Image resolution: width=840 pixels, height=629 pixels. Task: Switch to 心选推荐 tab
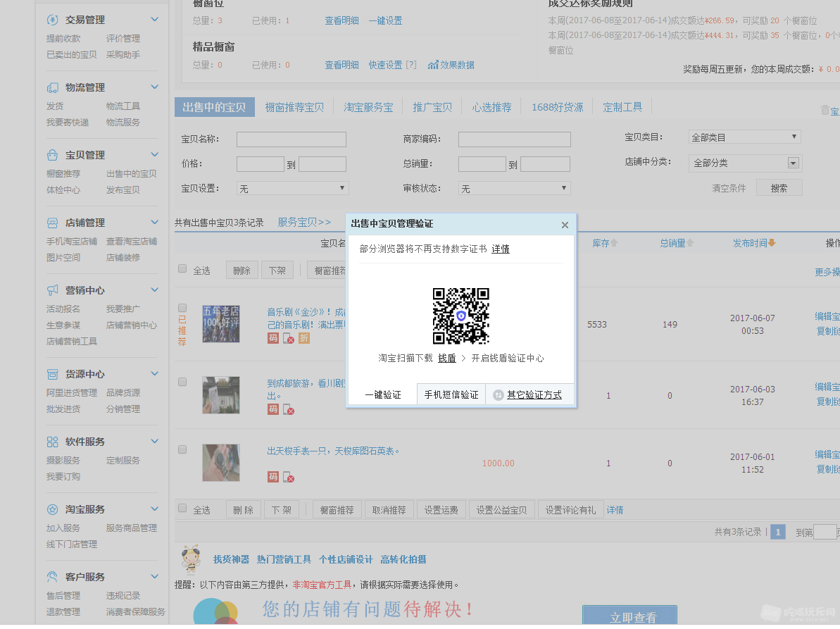tap(491, 108)
